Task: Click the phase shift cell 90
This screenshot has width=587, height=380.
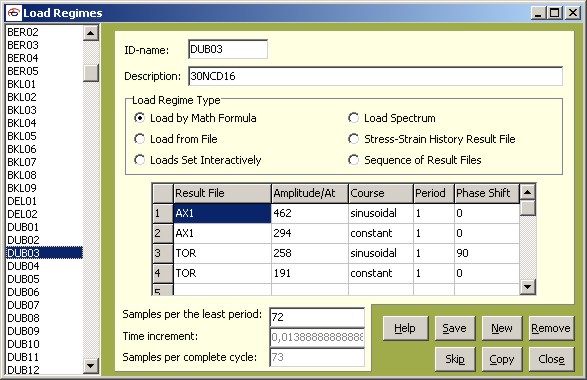Action: tap(487, 253)
